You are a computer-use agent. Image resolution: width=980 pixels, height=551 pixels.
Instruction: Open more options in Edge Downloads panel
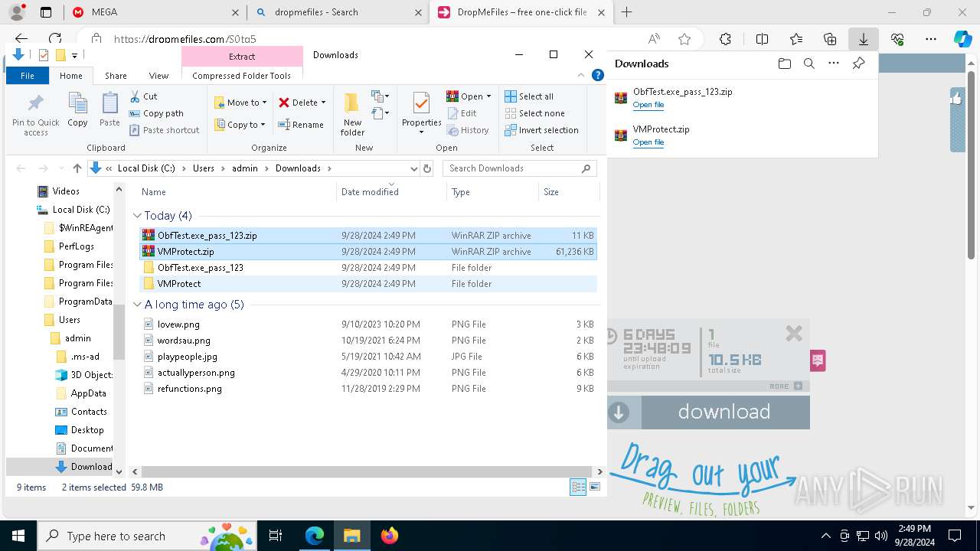[834, 64]
